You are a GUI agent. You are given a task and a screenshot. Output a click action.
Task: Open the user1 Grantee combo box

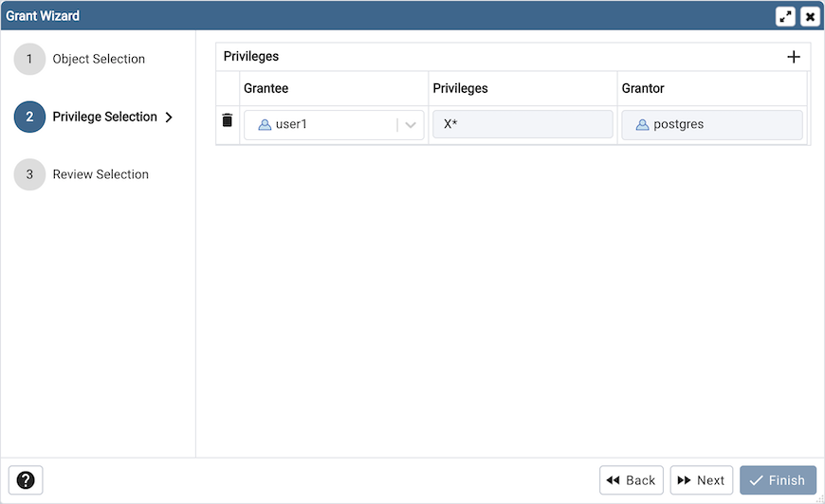point(322,125)
